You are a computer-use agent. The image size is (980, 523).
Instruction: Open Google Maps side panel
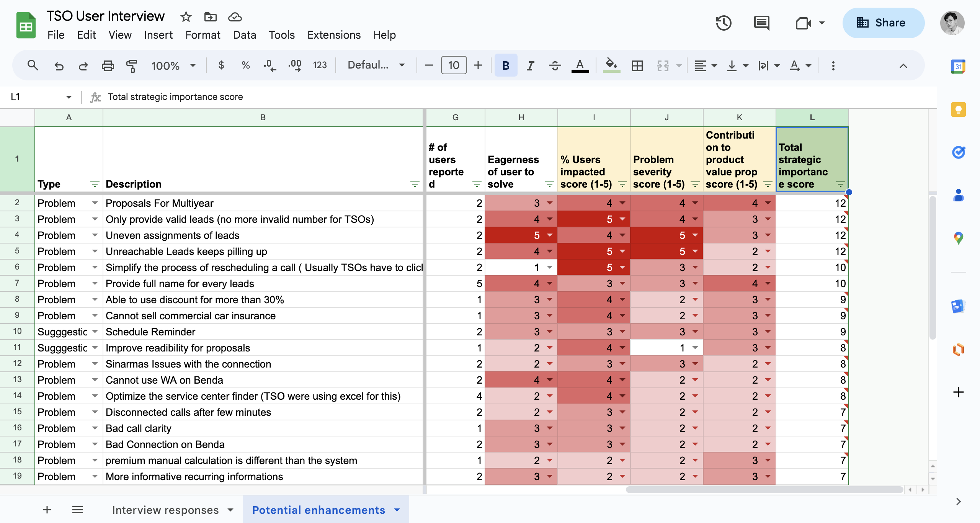pyautogui.click(x=958, y=238)
